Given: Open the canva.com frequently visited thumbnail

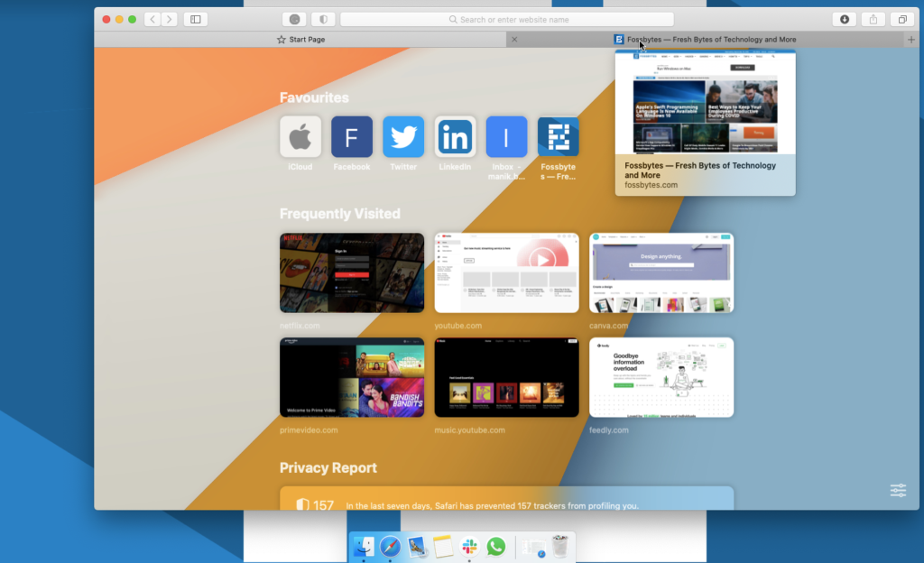Looking at the screenshot, I should [661, 272].
